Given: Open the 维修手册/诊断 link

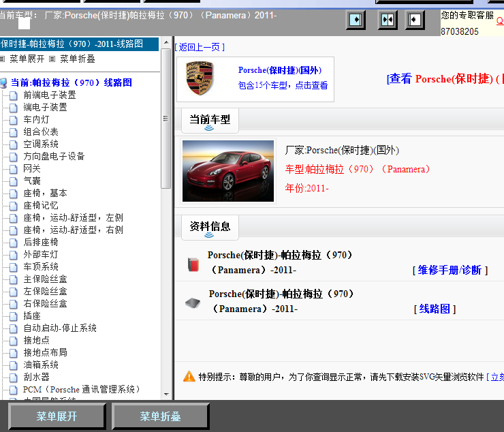Looking at the screenshot, I should point(450,270).
